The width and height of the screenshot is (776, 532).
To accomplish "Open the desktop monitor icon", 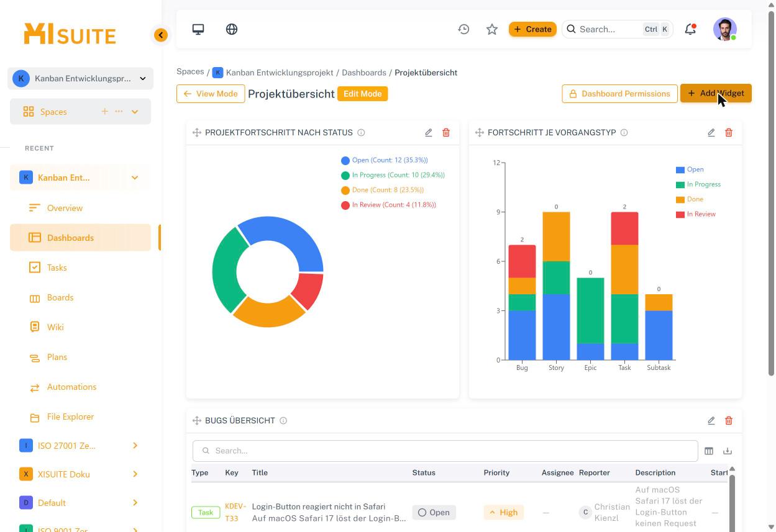I will (x=198, y=29).
